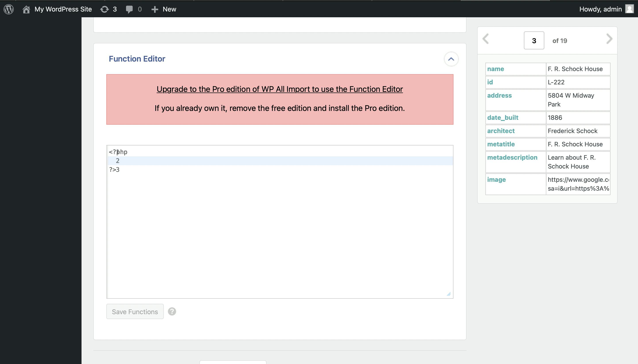Viewport: 638px width, 364px height.
Task: Click the Frederick Schock value
Action: [x=572, y=131]
